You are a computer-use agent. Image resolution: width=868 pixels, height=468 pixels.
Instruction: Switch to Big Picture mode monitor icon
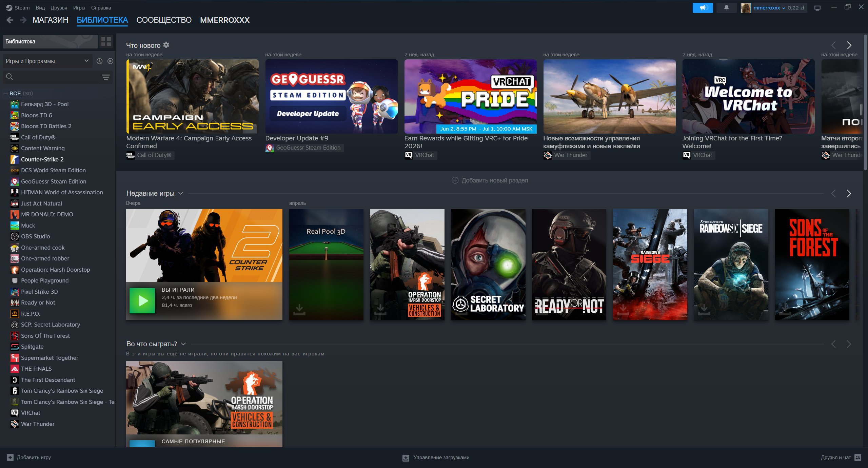click(x=817, y=8)
